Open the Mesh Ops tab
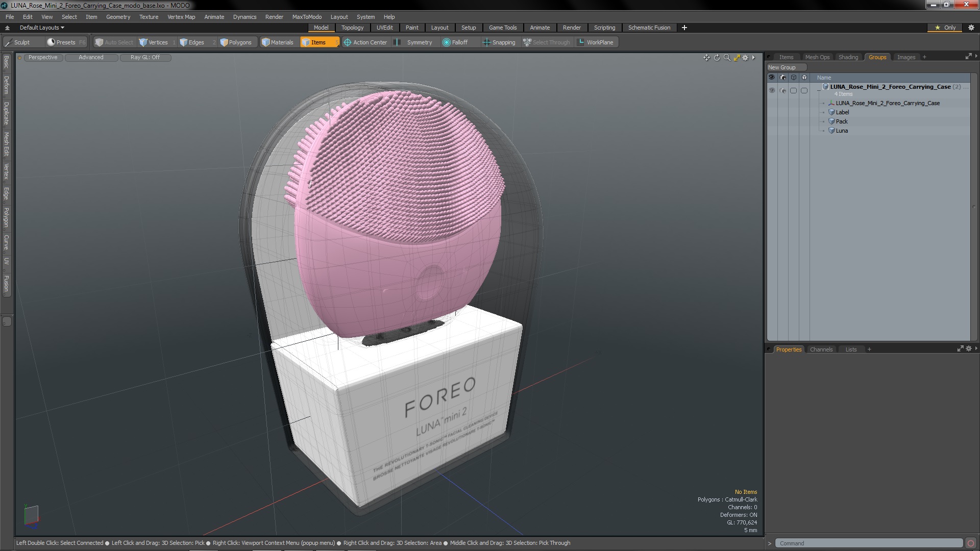 817,57
